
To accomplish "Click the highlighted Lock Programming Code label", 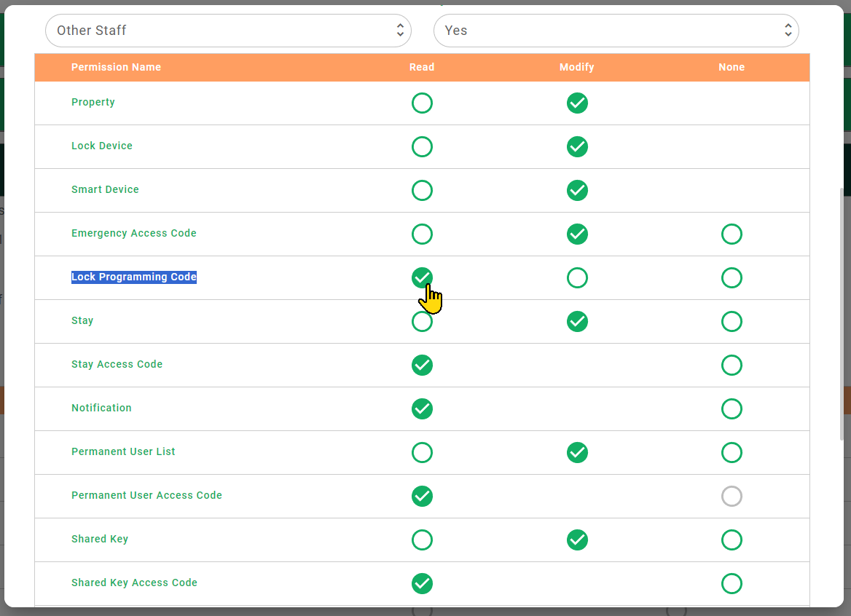I will 133,277.
